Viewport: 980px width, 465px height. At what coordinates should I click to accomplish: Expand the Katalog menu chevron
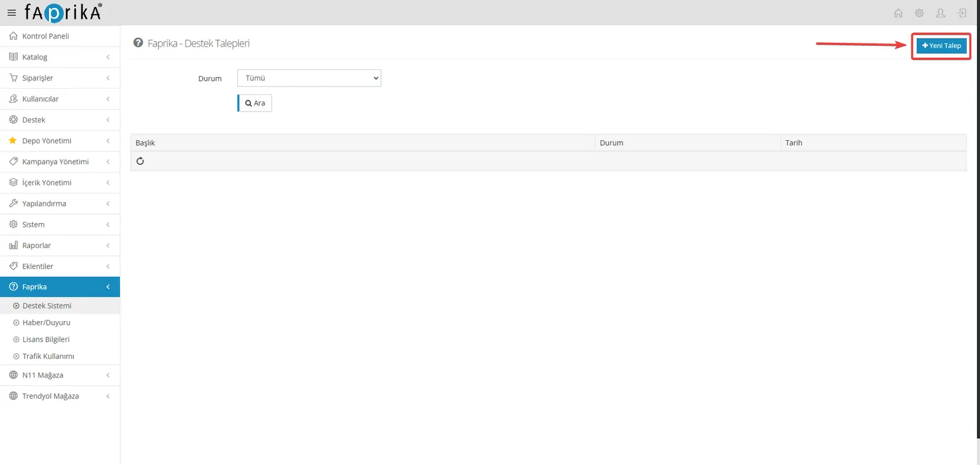(108, 57)
